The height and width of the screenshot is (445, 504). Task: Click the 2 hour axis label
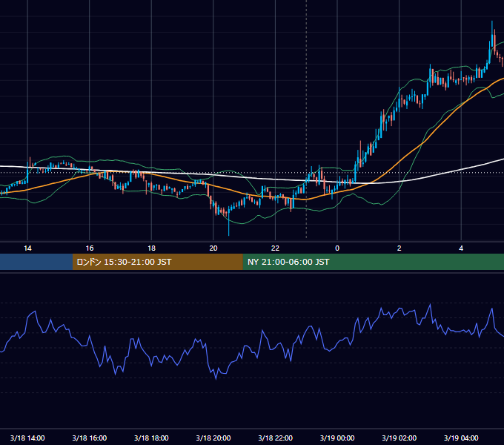coord(399,248)
